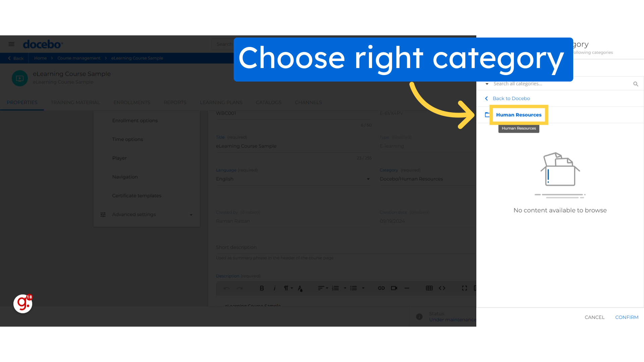This screenshot has height=362, width=644.
Task: Click the fullscreen expand icon
Action: pyautogui.click(x=465, y=288)
